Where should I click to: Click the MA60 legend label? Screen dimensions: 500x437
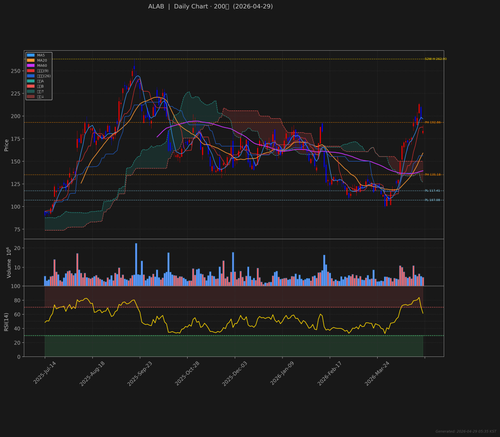[x=42, y=65]
